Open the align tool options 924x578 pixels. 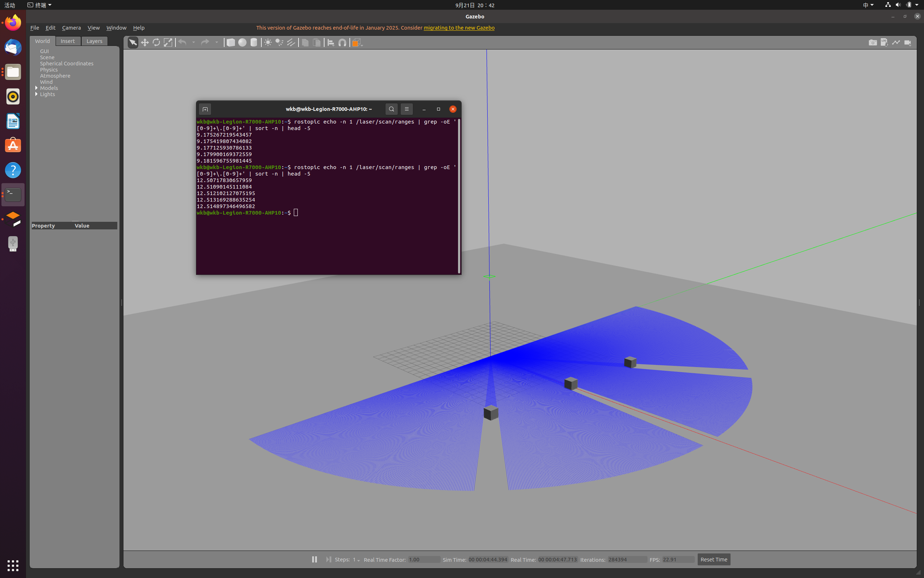331,42
